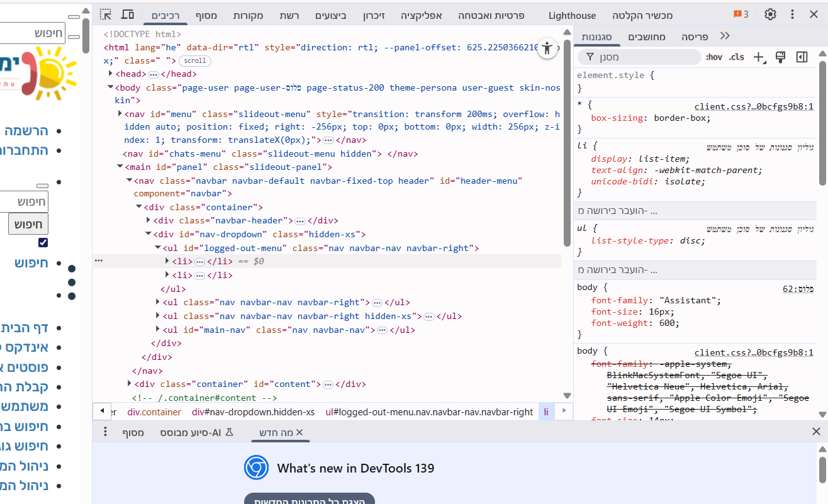This screenshot has width=828, height=504.
Task: Open the ביצועים (Performance) tab
Action: (x=330, y=15)
